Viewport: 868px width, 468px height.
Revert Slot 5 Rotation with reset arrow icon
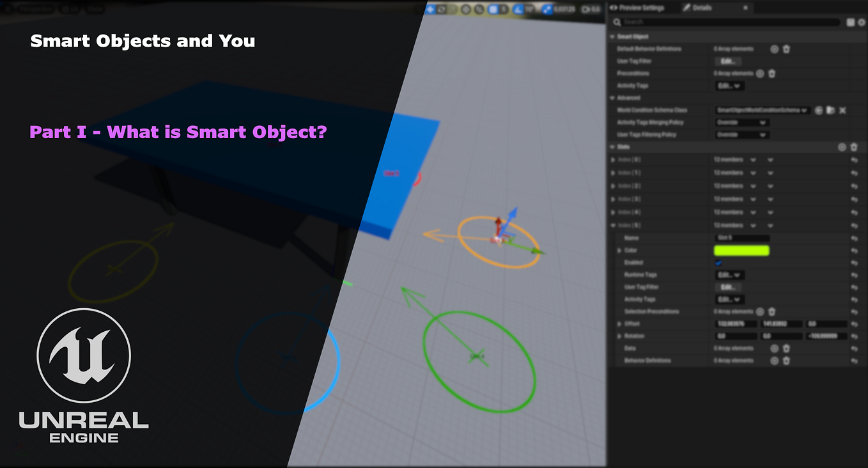[x=855, y=336]
